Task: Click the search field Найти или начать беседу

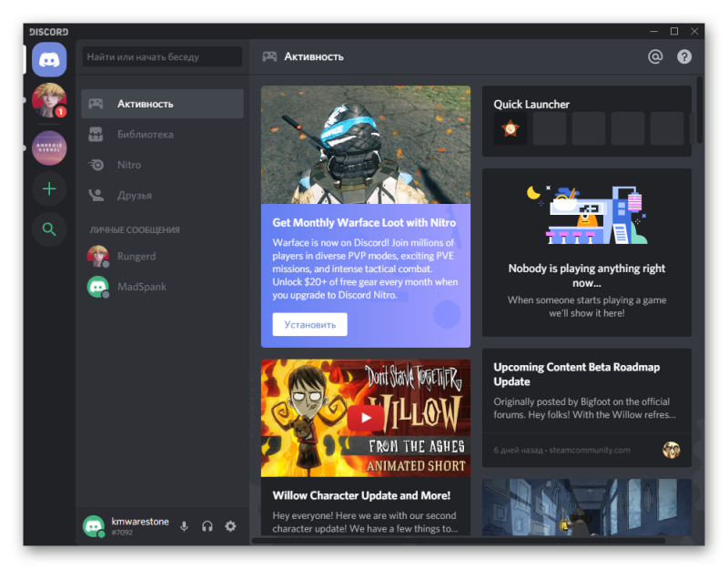Action: (163, 56)
